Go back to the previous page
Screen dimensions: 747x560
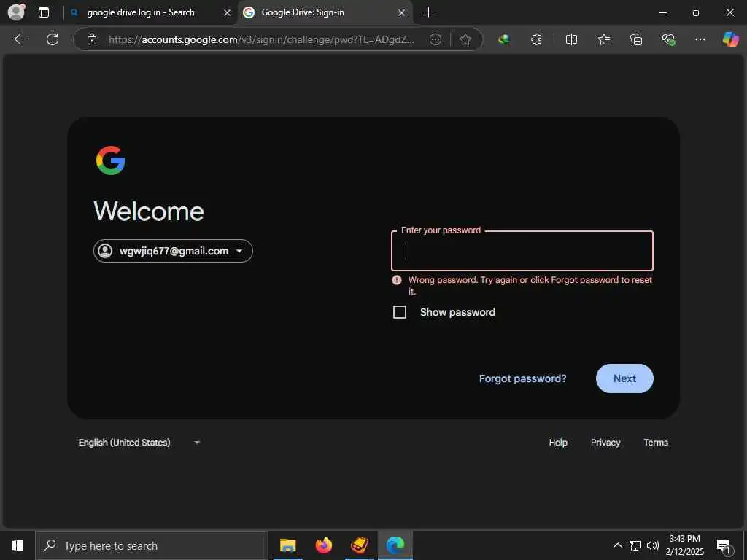click(20, 39)
